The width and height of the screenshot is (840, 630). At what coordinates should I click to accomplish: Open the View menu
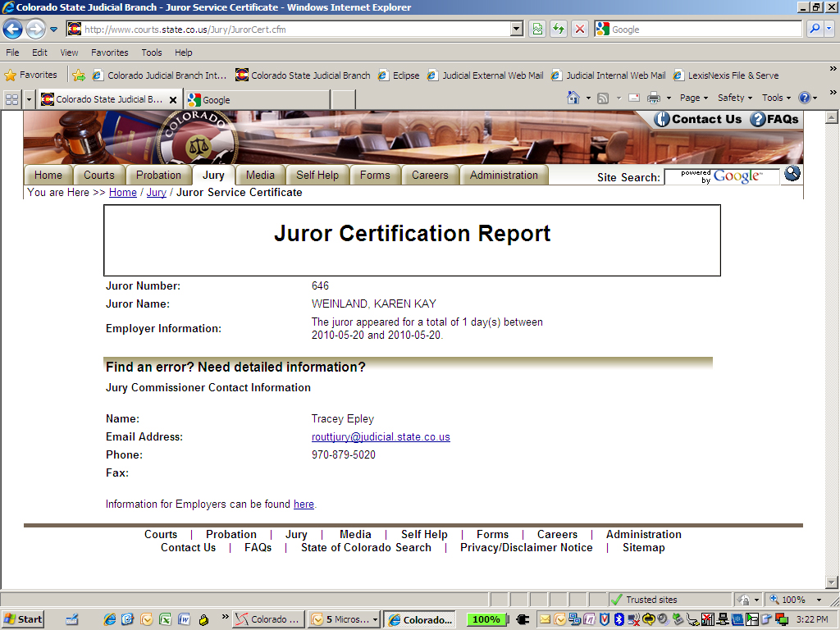67,52
